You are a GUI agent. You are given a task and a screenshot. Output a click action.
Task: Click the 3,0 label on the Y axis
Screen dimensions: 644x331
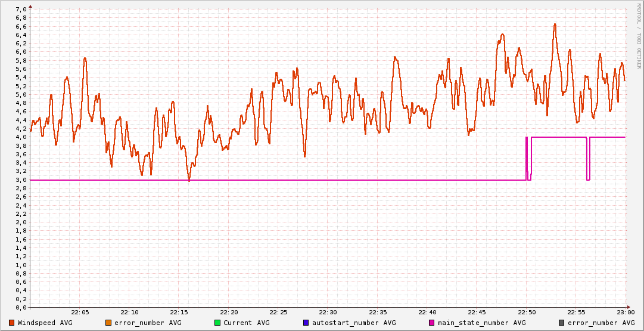click(20, 180)
